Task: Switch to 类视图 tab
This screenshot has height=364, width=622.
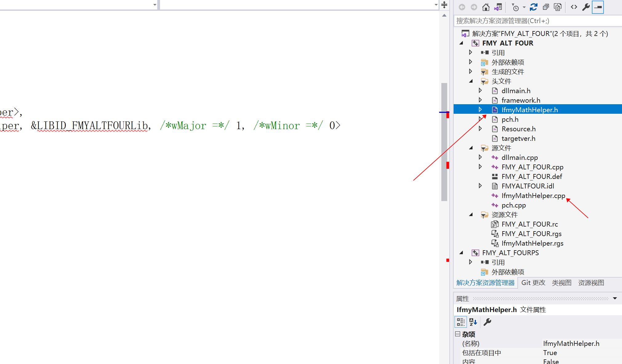Action: coord(562,283)
